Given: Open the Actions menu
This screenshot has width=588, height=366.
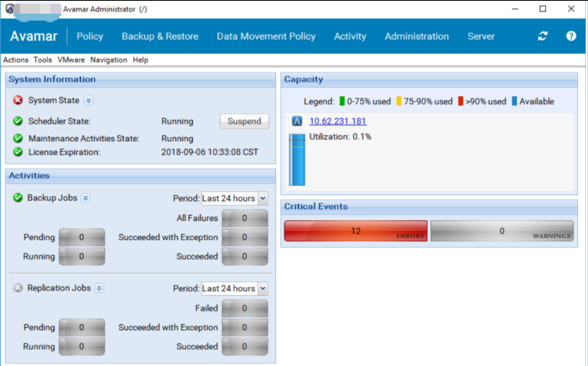Looking at the screenshot, I should click(16, 60).
